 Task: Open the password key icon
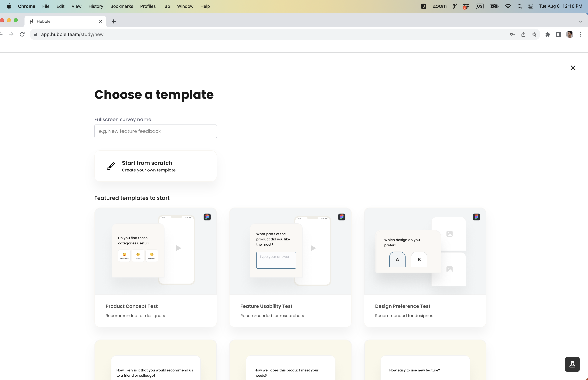coord(512,35)
